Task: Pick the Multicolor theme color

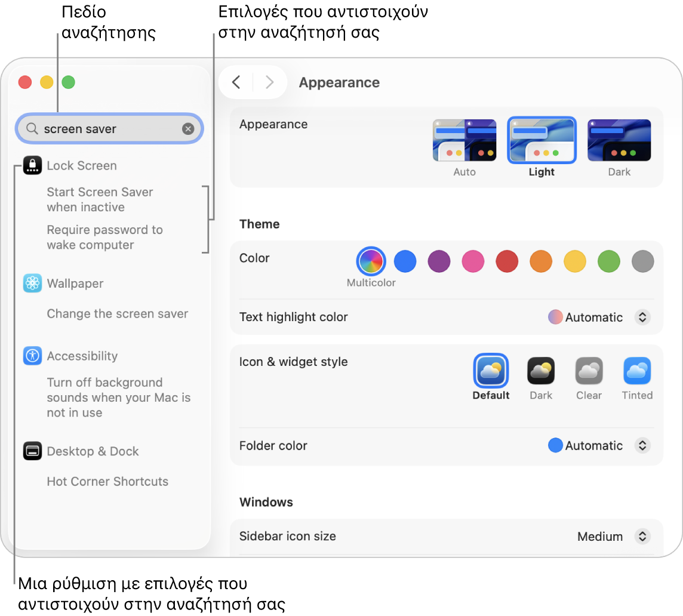Action: click(371, 261)
